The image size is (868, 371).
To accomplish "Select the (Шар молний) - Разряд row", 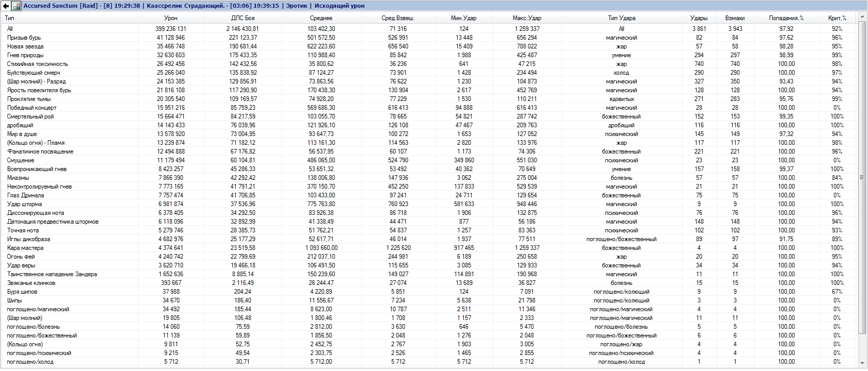I will pos(429,81).
